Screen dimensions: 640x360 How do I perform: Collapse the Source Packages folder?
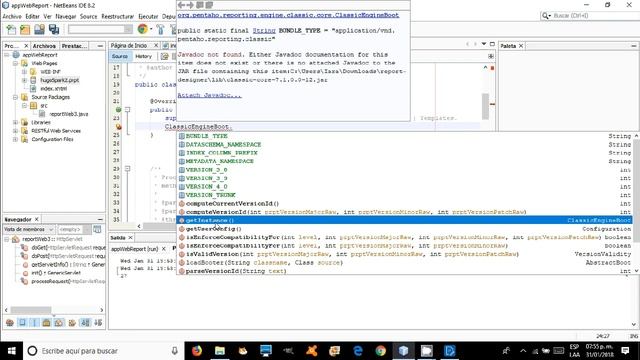(x=16, y=97)
